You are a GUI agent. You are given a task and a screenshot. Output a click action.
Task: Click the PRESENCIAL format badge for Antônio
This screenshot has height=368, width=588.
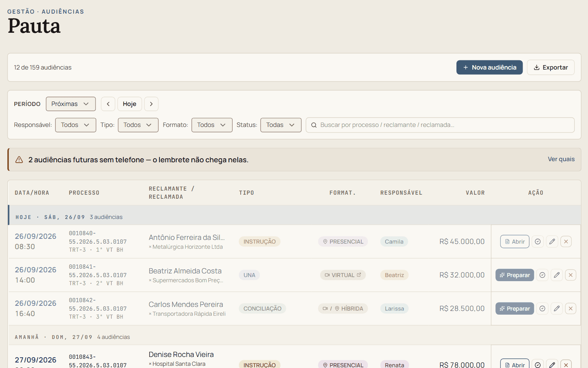pos(343,241)
